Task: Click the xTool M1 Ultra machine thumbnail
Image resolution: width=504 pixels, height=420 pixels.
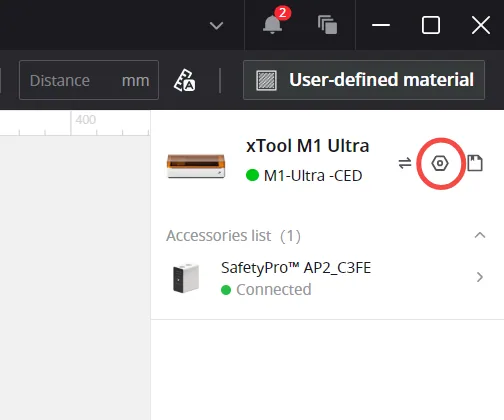Action: coord(196,166)
